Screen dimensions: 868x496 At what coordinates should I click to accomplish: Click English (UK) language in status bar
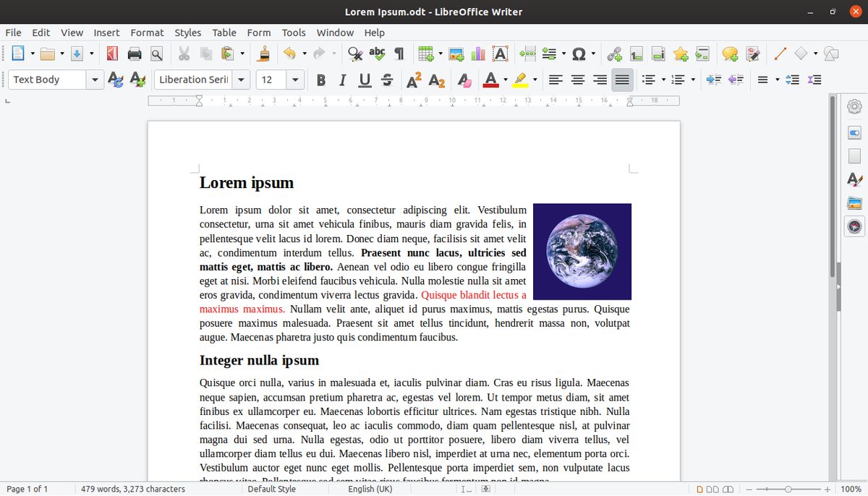[x=370, y=489]
